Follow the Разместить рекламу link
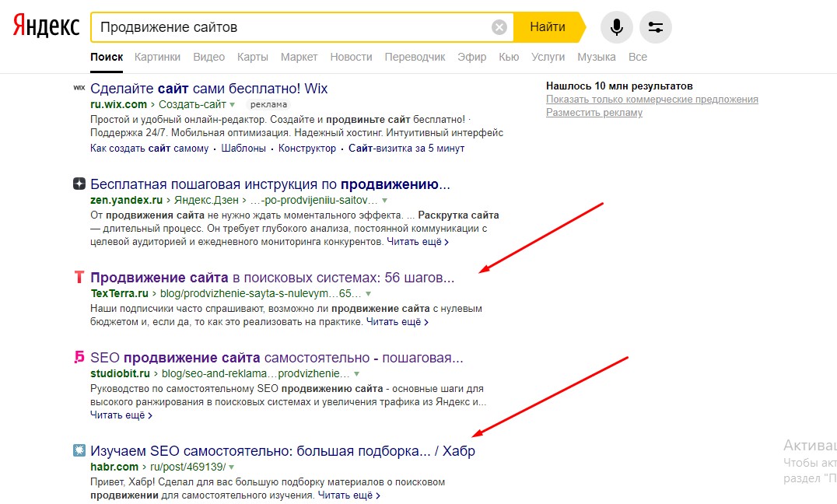The width and height of the screenshot is (837, 504). click(x=595, y=113)
